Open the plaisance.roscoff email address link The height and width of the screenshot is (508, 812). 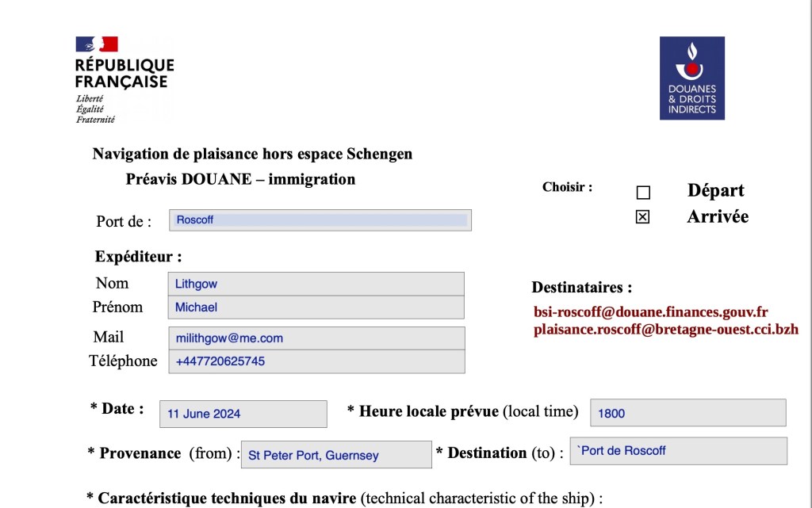tap(666, 329)
